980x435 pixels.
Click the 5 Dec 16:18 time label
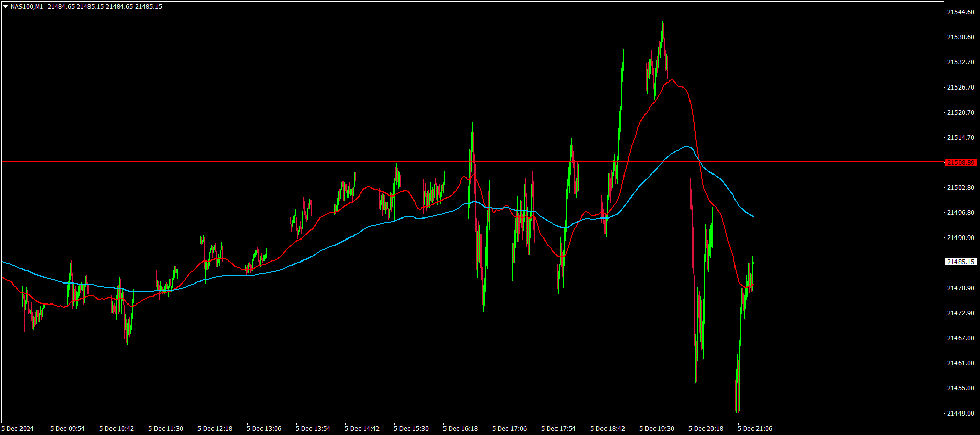460,429
